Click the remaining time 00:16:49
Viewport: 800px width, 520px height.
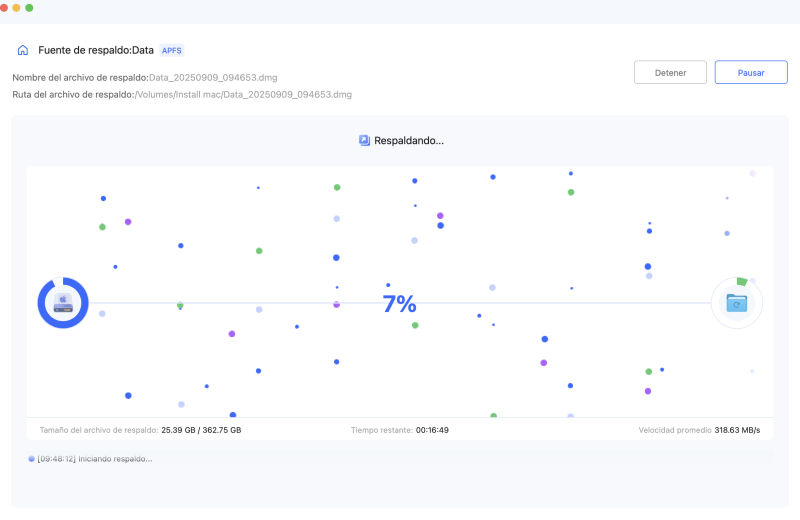tap(432, 430)
